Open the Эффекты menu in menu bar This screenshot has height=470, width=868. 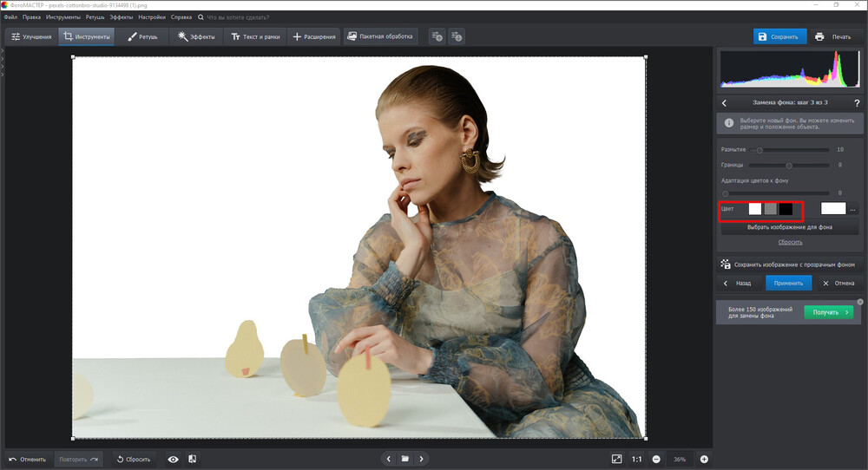pyautogui.click(x=121, y=16)
